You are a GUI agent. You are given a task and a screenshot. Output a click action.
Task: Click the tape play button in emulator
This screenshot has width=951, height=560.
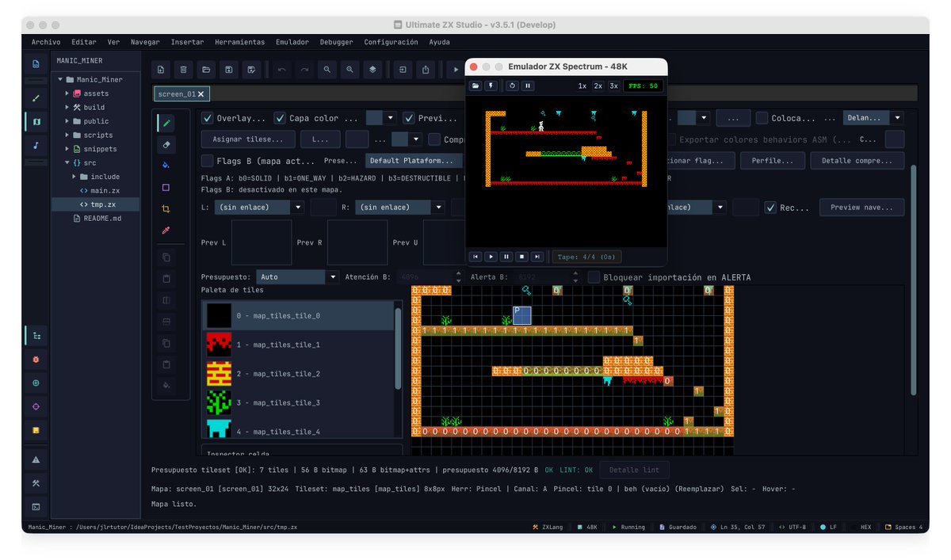point(491,257)
